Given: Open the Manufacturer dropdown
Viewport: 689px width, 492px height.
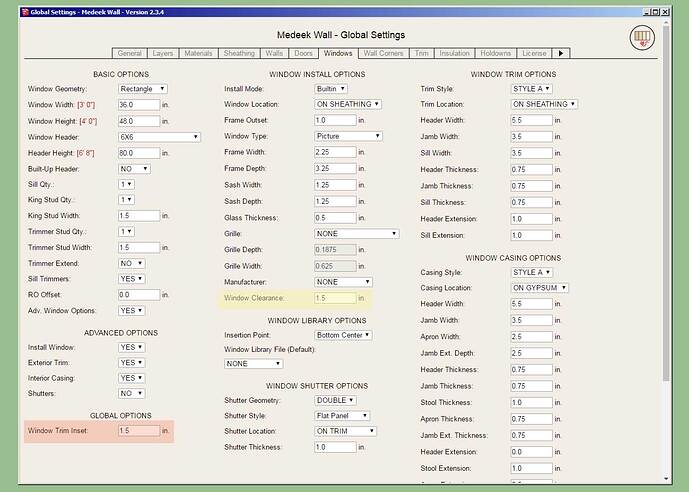Looking at the screenshot, I should pyautogui.click(x=344, y=282).
